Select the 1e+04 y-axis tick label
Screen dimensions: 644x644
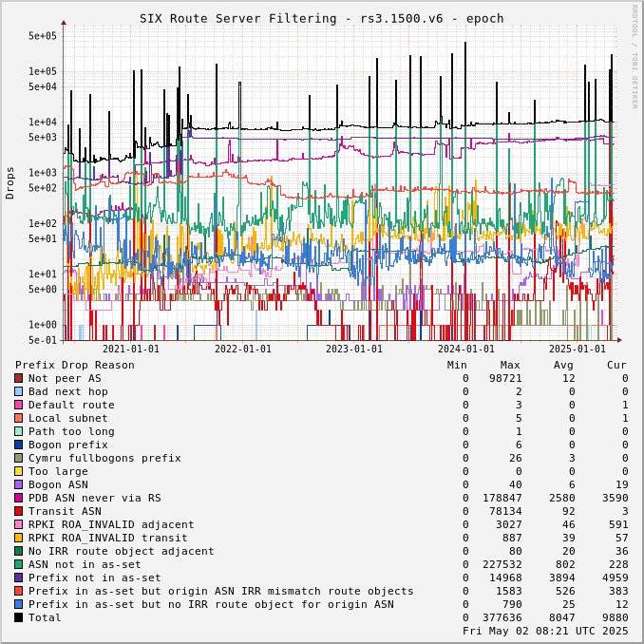(x=43, y=122)
